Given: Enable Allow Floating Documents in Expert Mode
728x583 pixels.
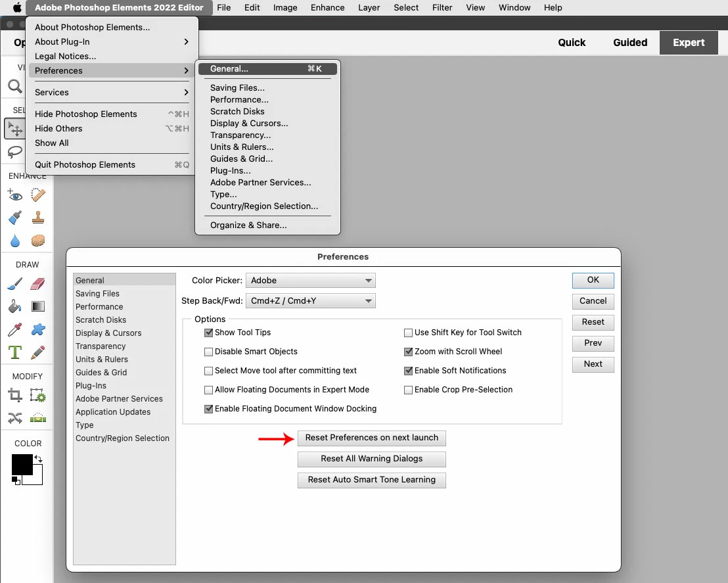Looking at the screenshot, I should [208, 390].
